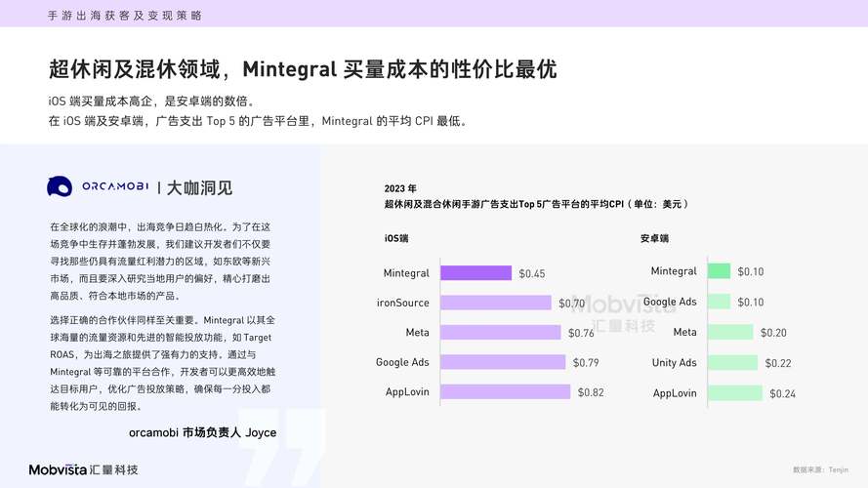
Task: Click the iOS Google Ads purple bar
Action: click(503, 362)
